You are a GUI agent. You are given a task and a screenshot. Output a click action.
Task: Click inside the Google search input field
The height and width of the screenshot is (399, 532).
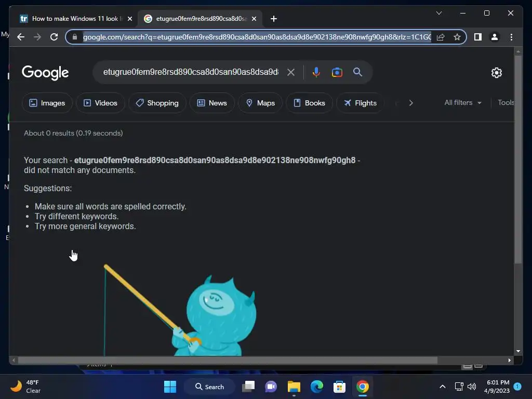point(191,72)
